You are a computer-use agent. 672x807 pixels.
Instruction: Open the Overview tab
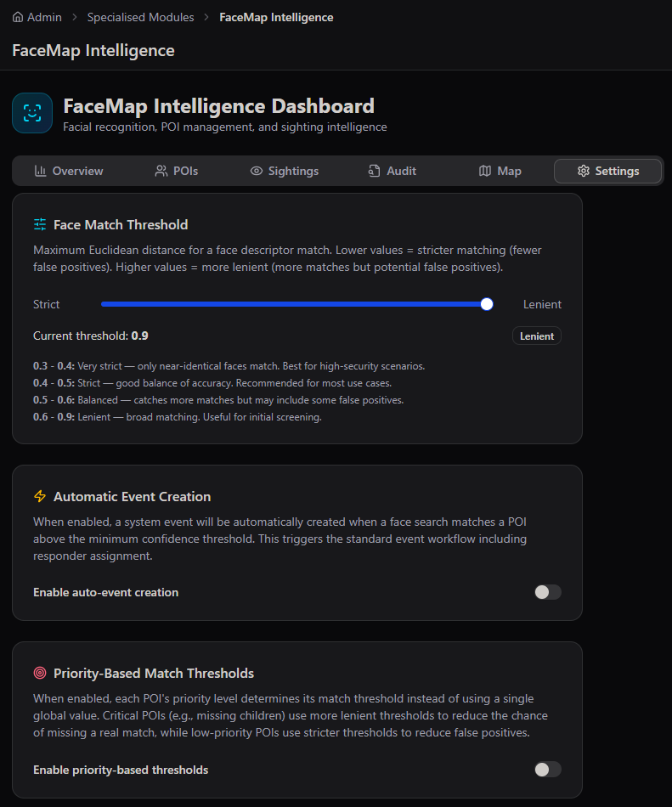point(69,171)
